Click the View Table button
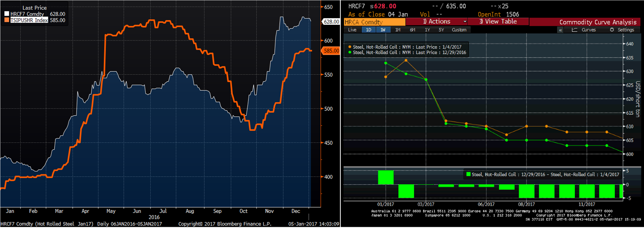The image size is (644, 228). tap(498, 22)
